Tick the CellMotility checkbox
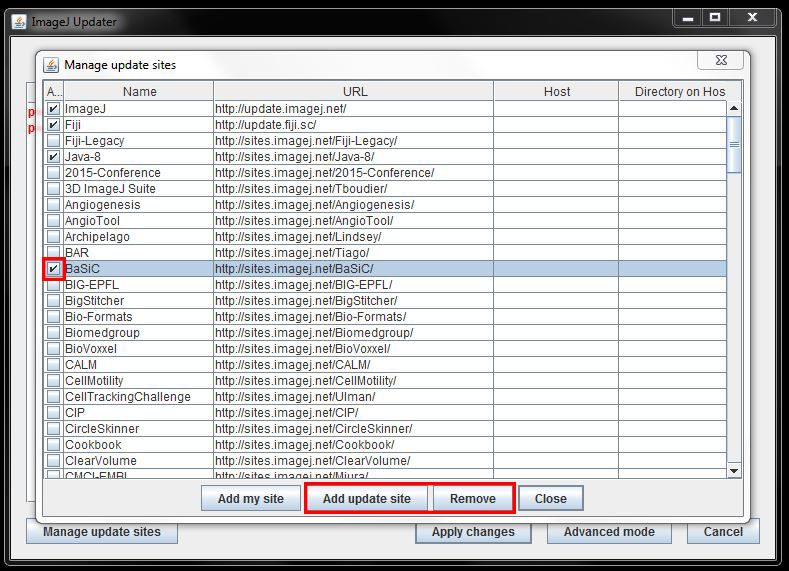This screenshot has height=571, width=789. pos(53,381)
